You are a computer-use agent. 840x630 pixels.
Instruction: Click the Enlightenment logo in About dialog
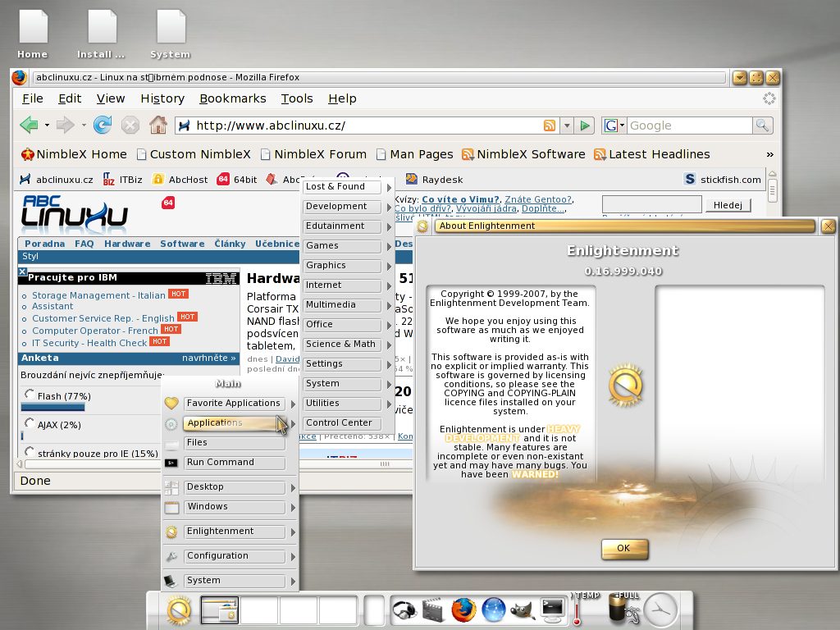[x=625, y=386]
